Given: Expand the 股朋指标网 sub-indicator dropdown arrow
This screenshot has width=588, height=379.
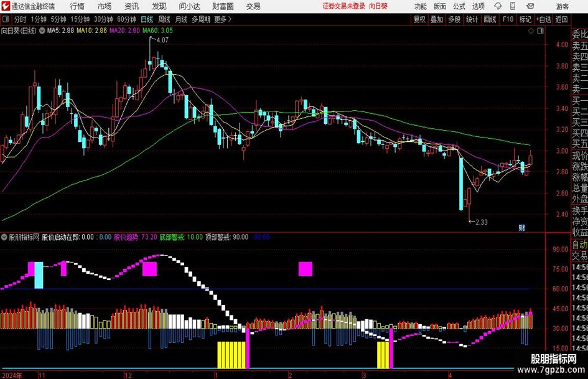Looking at the screenshot, I should pyautogui.click(x=4, y=237).
